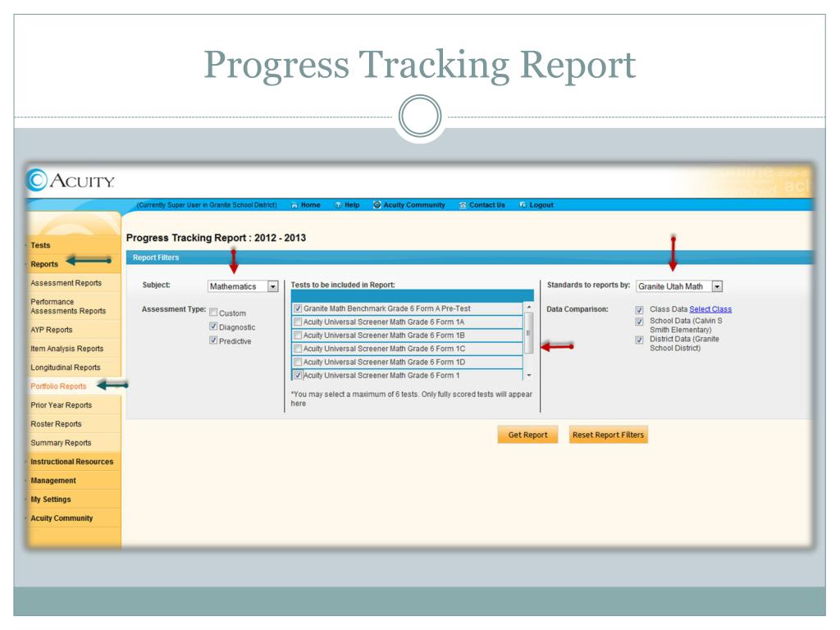Open Prior Year Reports
Screen dimensions: 840x630
point(61,405)
